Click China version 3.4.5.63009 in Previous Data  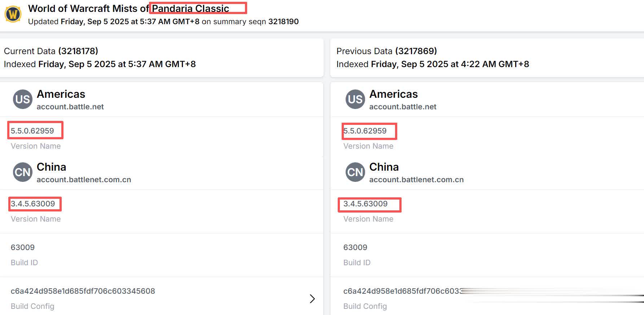click(365, 204)
